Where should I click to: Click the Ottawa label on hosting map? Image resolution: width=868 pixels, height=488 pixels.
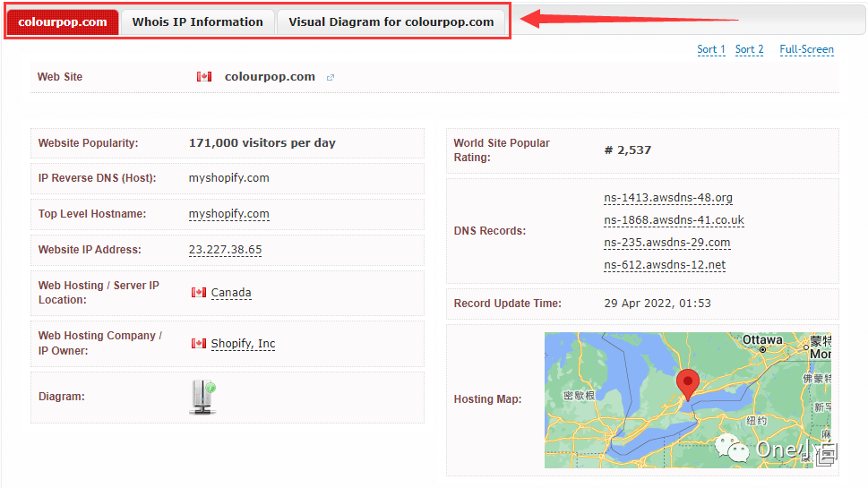(x=762, y=339)
